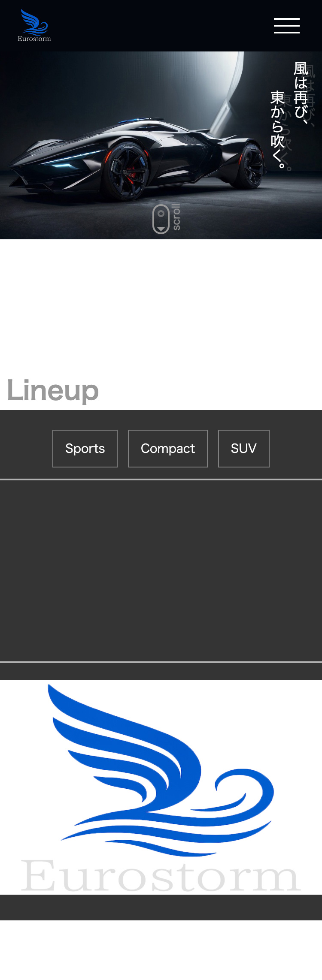Select the Compact lineup tab

[168, 449]
